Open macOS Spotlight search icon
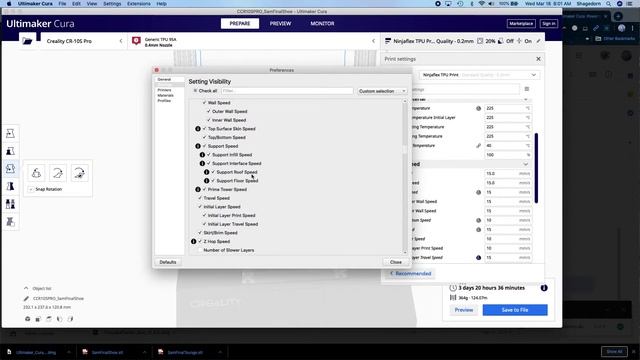 608,4
